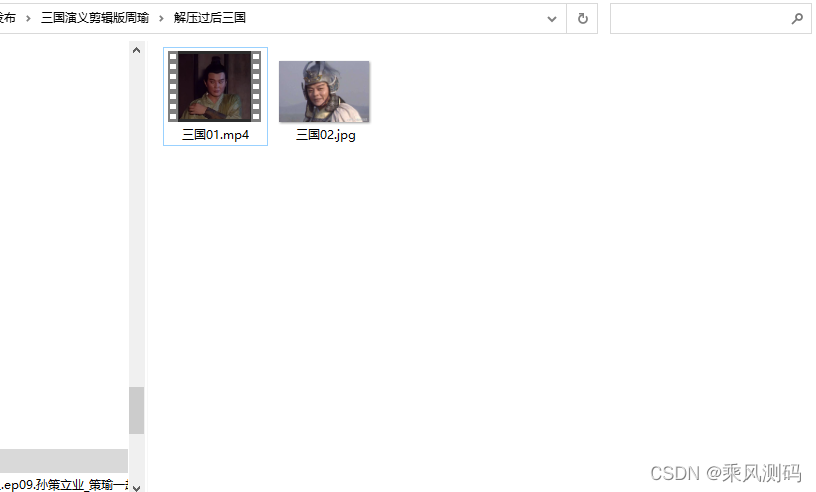Click the 三国01.mp4 file name label
This screenshot has height=492, width=816.
[215, 135]
